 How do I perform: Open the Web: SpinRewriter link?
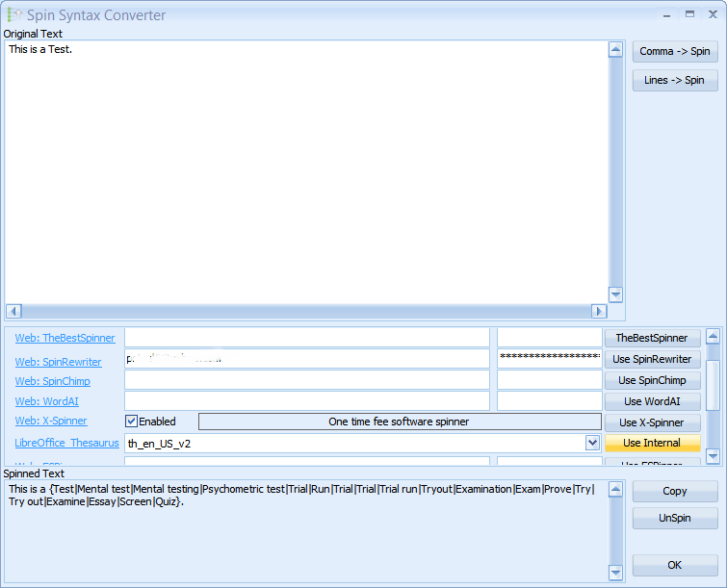tap(58, 362)
